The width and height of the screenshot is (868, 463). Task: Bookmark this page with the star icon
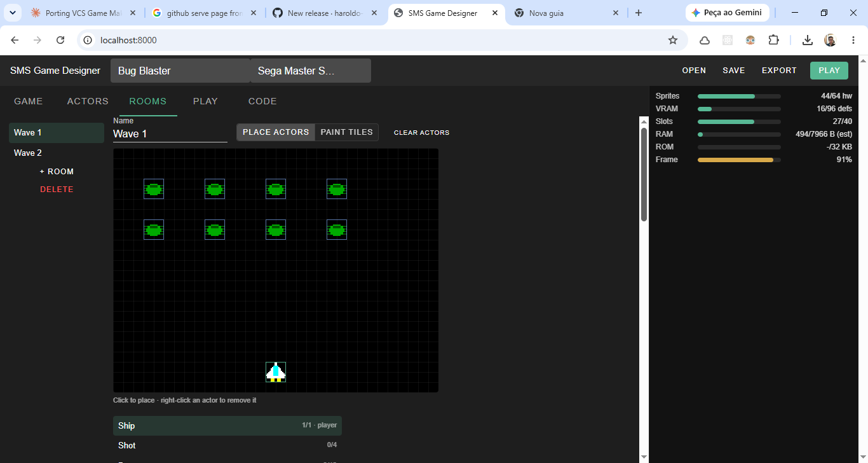point(673,40)
